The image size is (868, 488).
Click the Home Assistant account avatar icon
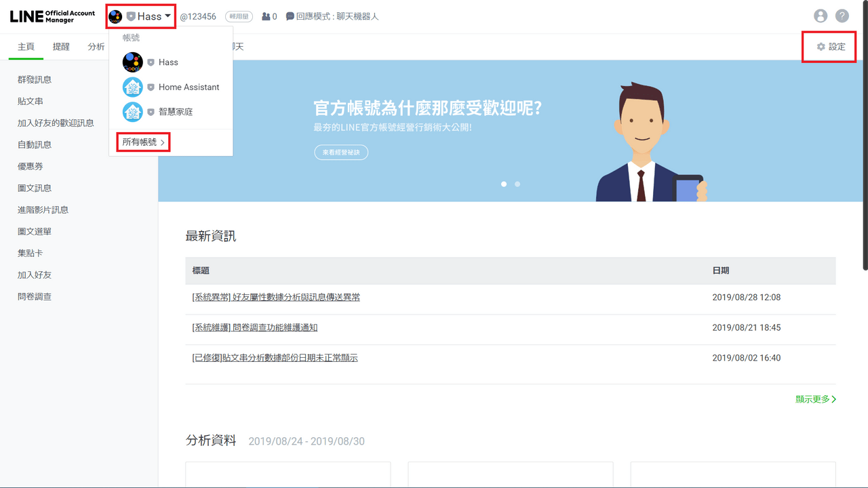132,87
